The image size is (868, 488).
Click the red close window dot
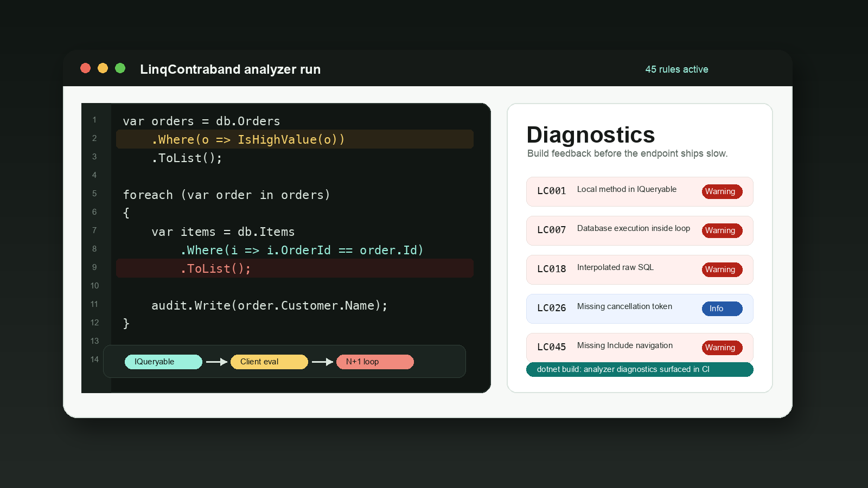point(85,68)
